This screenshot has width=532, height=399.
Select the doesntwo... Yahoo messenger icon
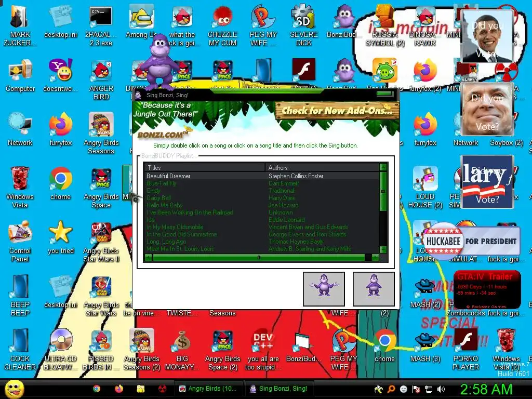tap(60, 75)
